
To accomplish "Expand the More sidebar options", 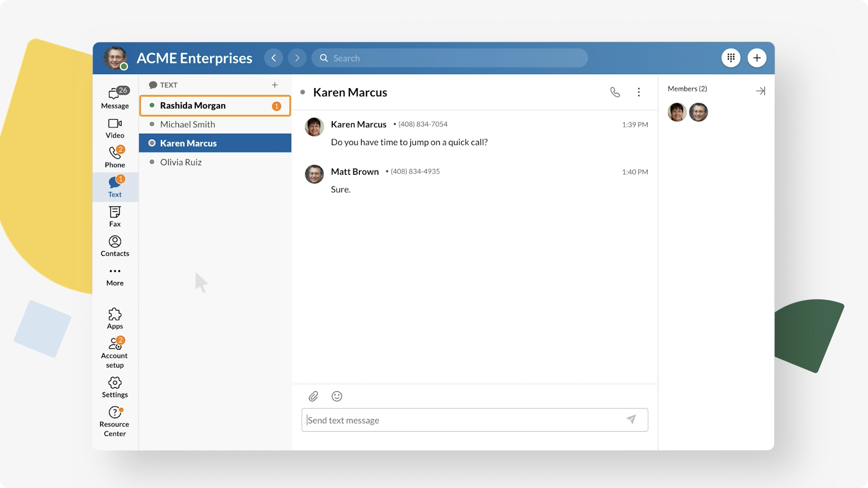I will click(115, 276).
